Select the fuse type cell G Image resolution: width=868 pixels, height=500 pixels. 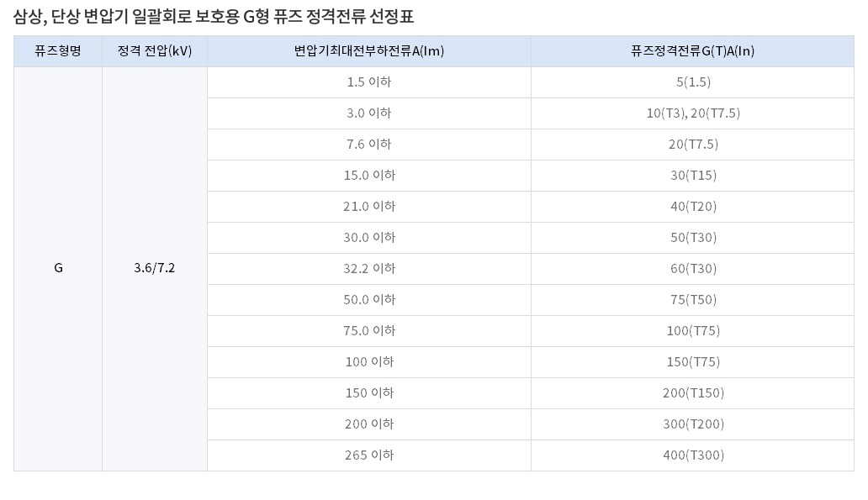[x=58, y=268]
